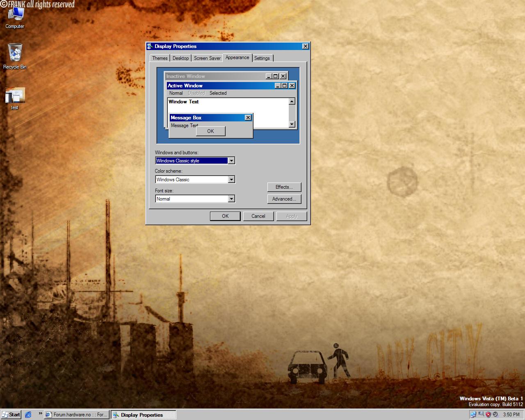Click the preview window scrollbar down arrow
This screenshot has width=525, height=420.
292,124
